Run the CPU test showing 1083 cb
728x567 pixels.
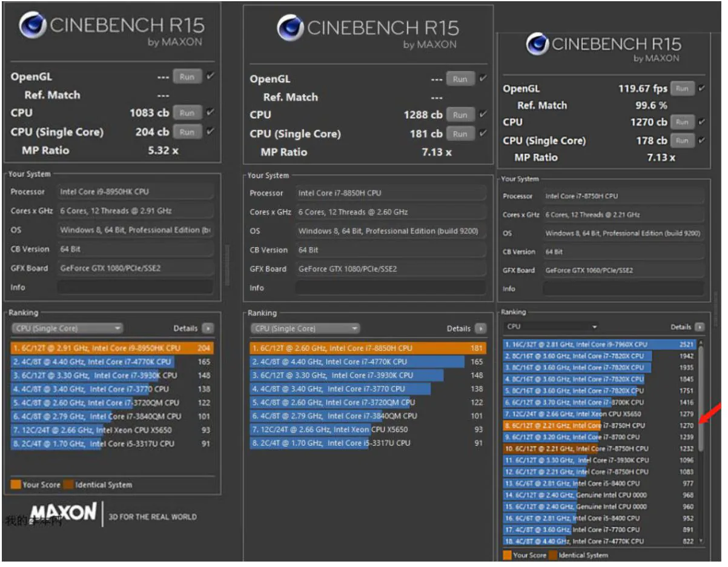click(x=187, y=113)
